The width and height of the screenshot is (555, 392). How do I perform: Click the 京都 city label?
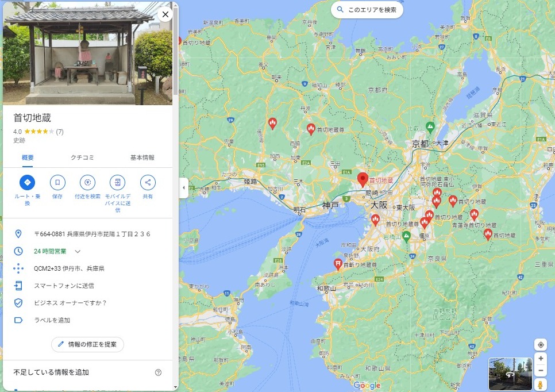(x=421, y=144)
